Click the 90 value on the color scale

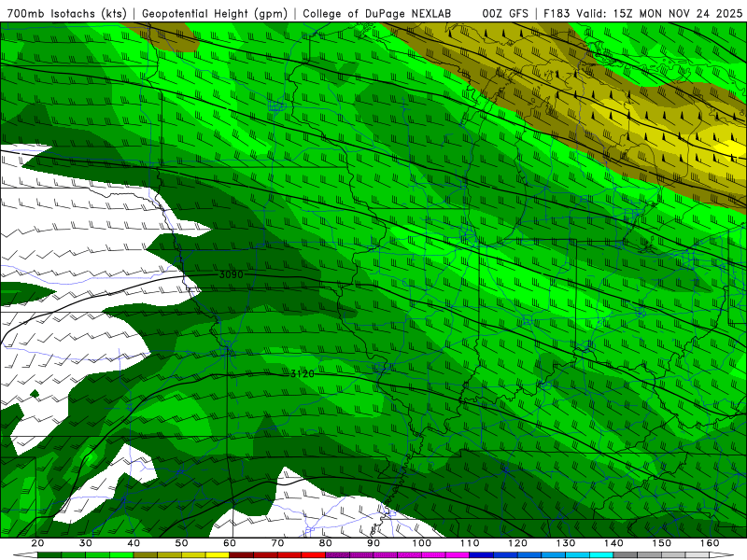click(x=373, y=543)
